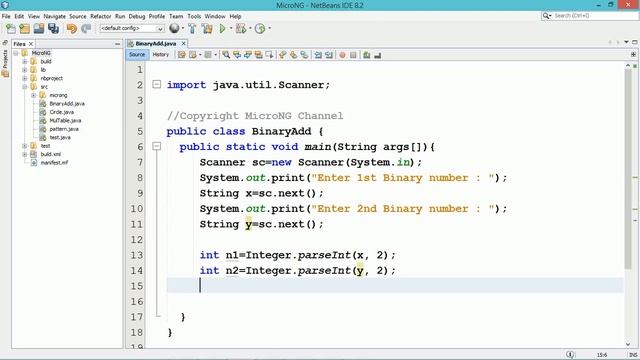Viewport: 640px width, 360px height.
Task: Click the editor vertical scrollbar thumb
Action: pos(628,169)
